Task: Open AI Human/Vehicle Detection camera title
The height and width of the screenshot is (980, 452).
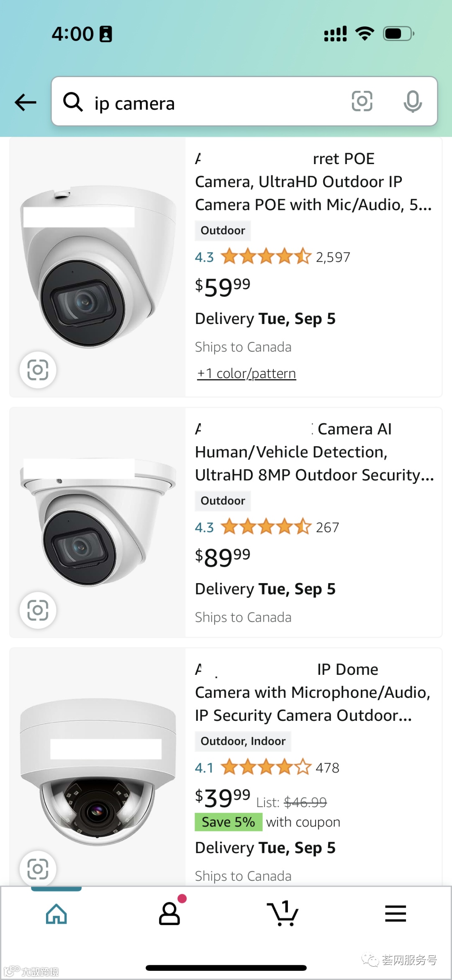Action: (x=314, y=452)
